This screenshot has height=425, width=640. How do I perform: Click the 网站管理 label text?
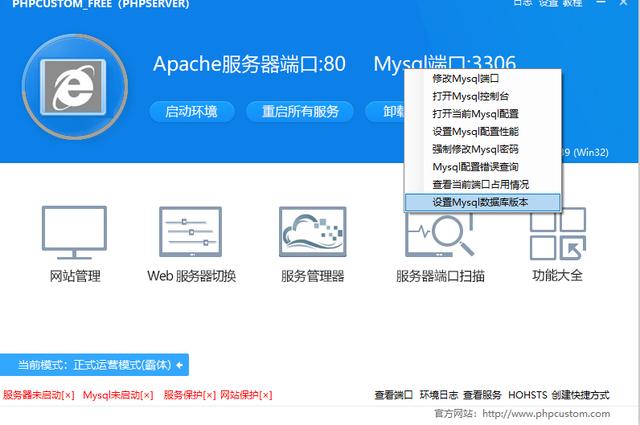(x=75, y=276)
